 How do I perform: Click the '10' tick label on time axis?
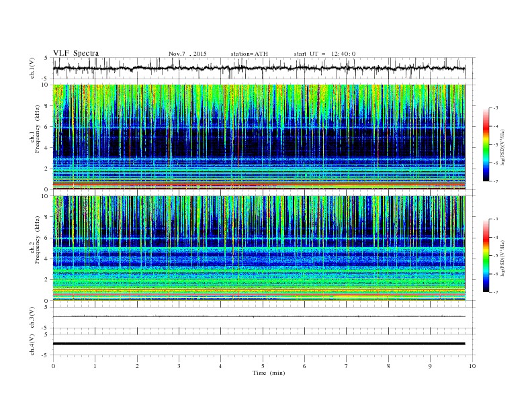(x=472, y=366)
